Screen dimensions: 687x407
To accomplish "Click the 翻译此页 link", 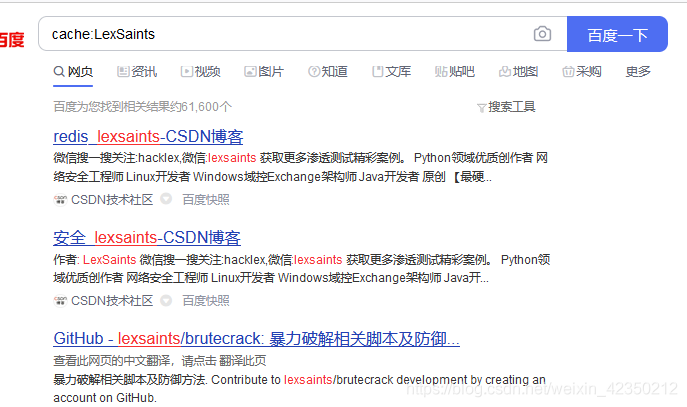I will (x=243, y=361).
